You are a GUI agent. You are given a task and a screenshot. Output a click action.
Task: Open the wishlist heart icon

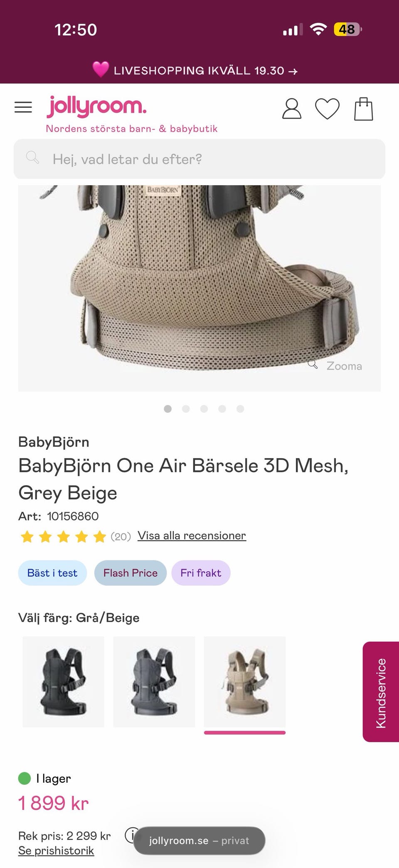click(x=328, y=109)
